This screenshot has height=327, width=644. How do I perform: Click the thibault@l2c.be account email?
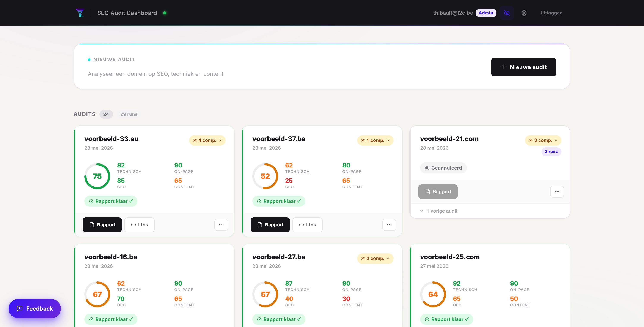(453, 13)
